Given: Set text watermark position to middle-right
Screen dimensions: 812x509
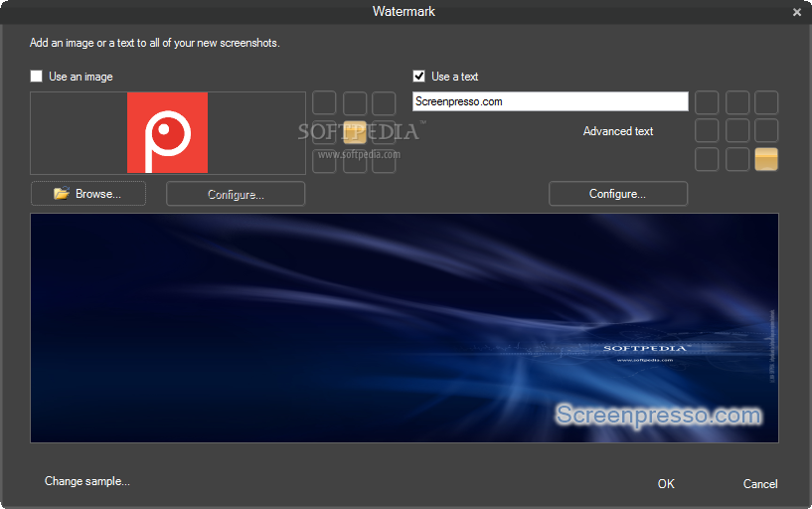Looking at the screenshot, I should click(766, 130).
